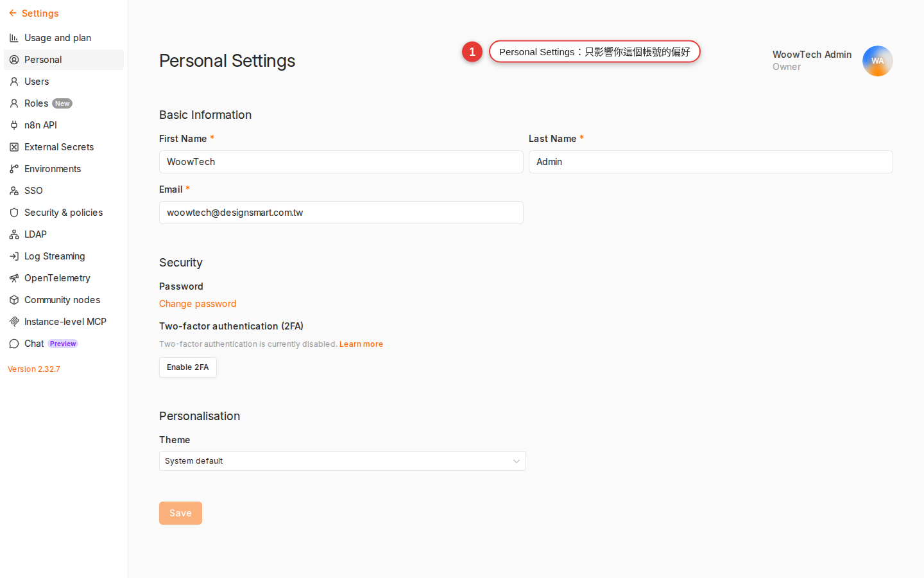Open the LDAP settings page
924x578 pixels.
(64, 234)
